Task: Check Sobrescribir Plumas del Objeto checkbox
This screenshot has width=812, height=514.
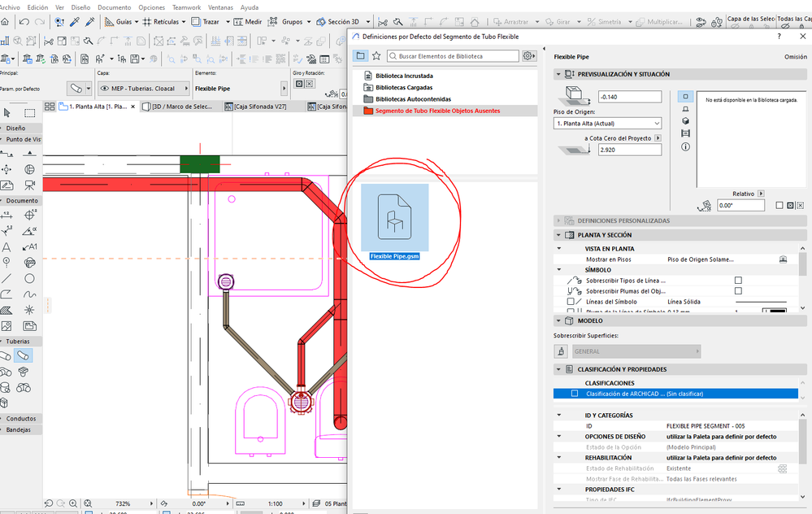Action: tap(738, 291)
